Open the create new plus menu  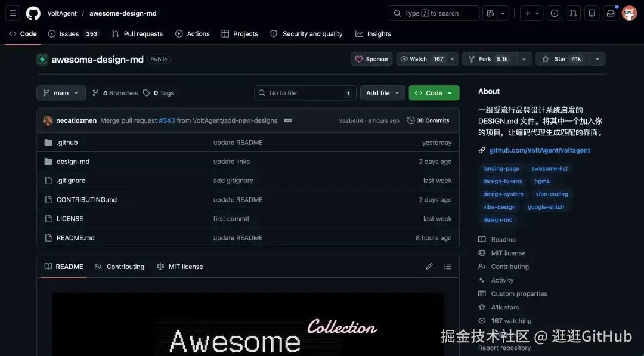coord(532,13)
